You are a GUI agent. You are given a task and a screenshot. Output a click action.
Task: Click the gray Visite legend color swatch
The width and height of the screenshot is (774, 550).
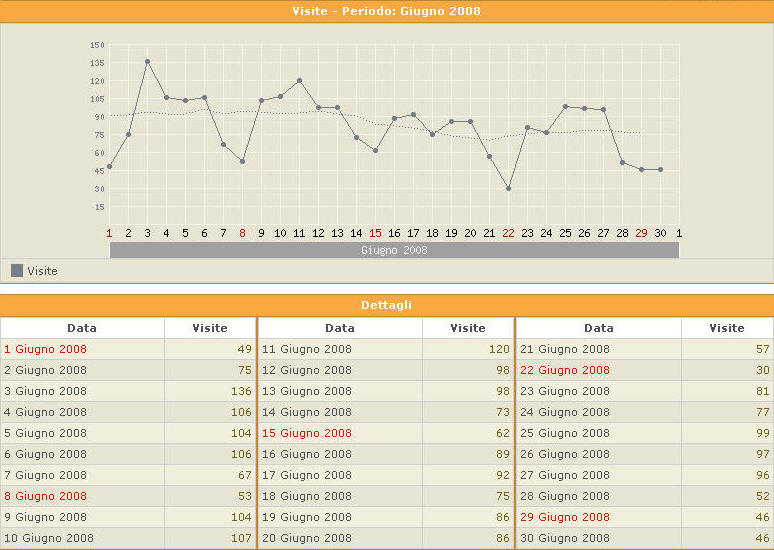pyautogui.click(x=17, y=271)
